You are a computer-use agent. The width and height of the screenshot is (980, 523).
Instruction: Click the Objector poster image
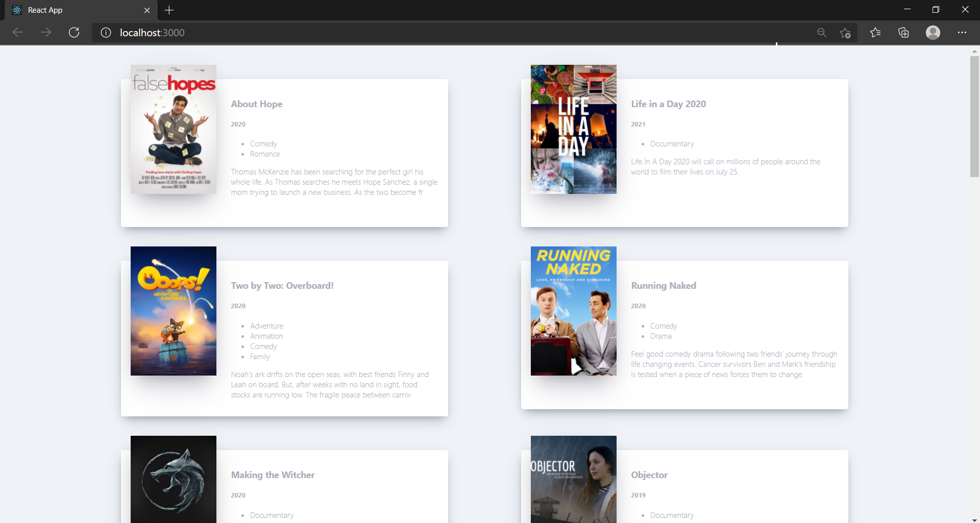point(574,479)
